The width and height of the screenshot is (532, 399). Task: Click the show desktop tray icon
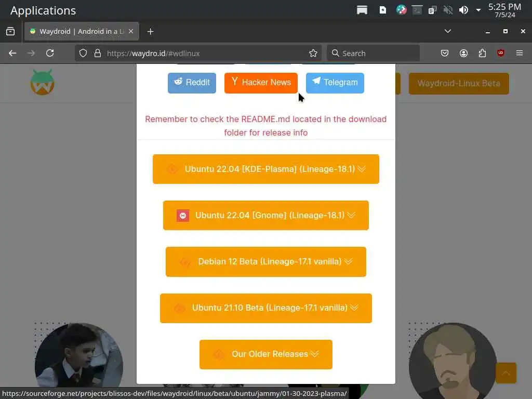[362, 10]
